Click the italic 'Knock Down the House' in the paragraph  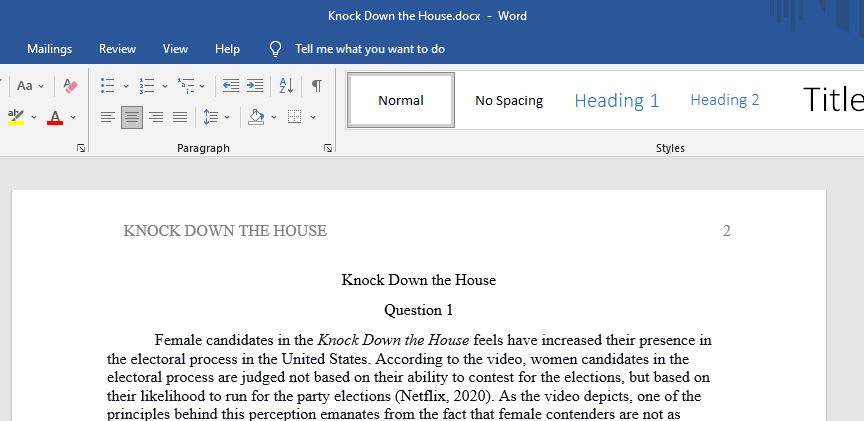393,340
